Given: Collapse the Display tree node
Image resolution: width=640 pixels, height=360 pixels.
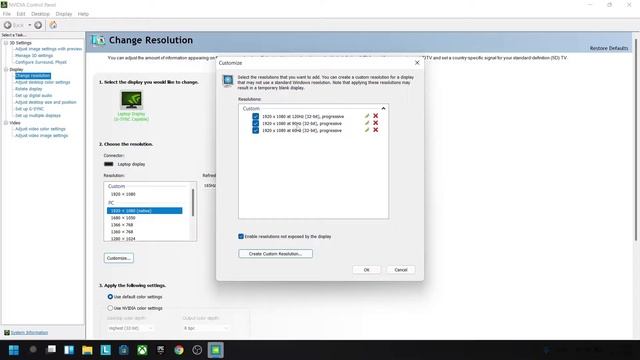Looking at the screenshot, I should tap(6, 69).
